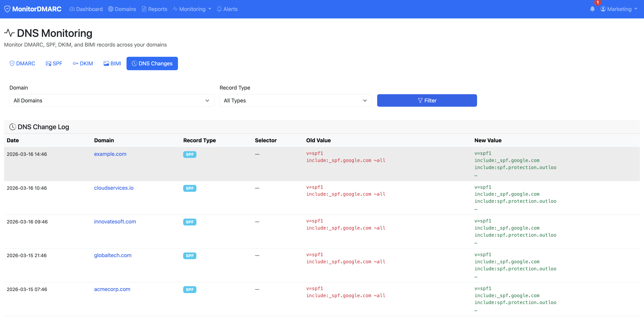The height and width of the screenshot is (321, 644).
Task: Click the new SPF value for acmecorp.com
Action: [515, 299]
